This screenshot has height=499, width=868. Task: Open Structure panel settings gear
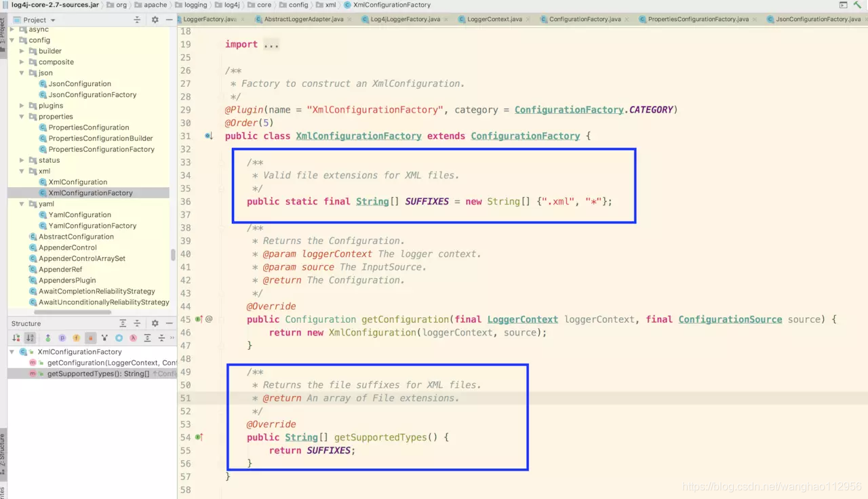coord(155,323)
